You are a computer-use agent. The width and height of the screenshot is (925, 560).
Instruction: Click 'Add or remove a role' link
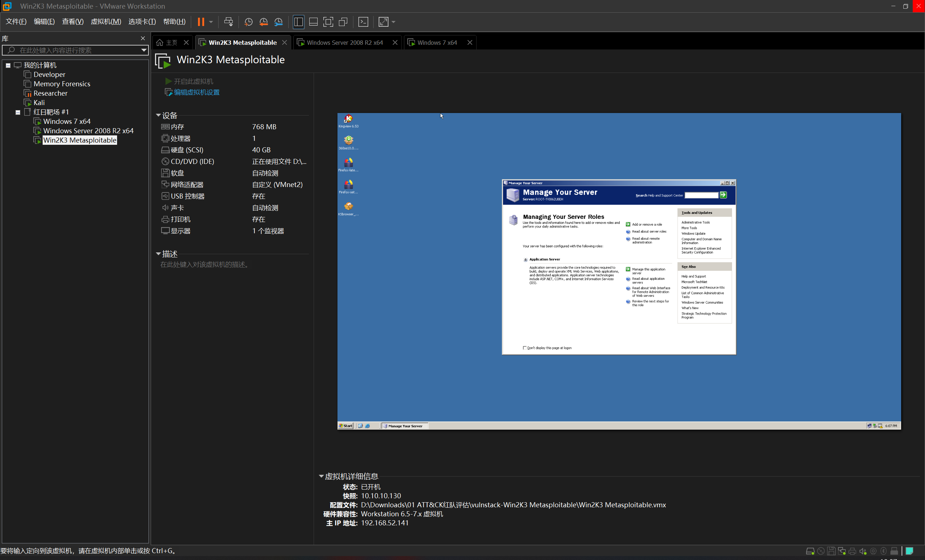tap(647, 224)
